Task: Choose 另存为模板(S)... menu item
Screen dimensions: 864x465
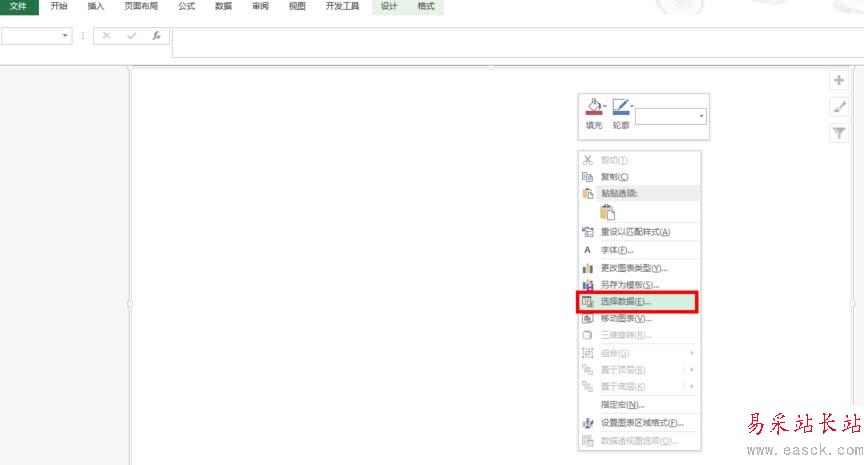Action: tap(639, 285)
